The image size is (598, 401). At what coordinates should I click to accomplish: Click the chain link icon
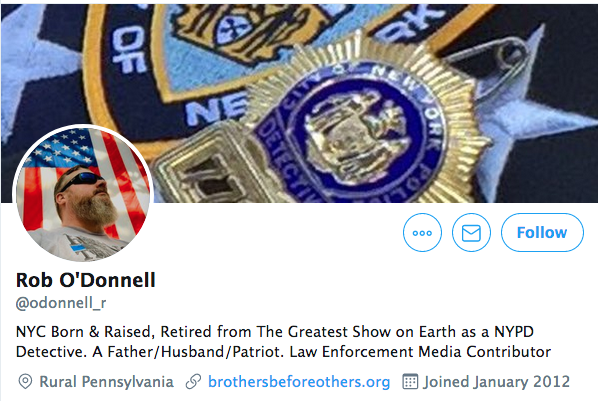click(x=193, y=382)
